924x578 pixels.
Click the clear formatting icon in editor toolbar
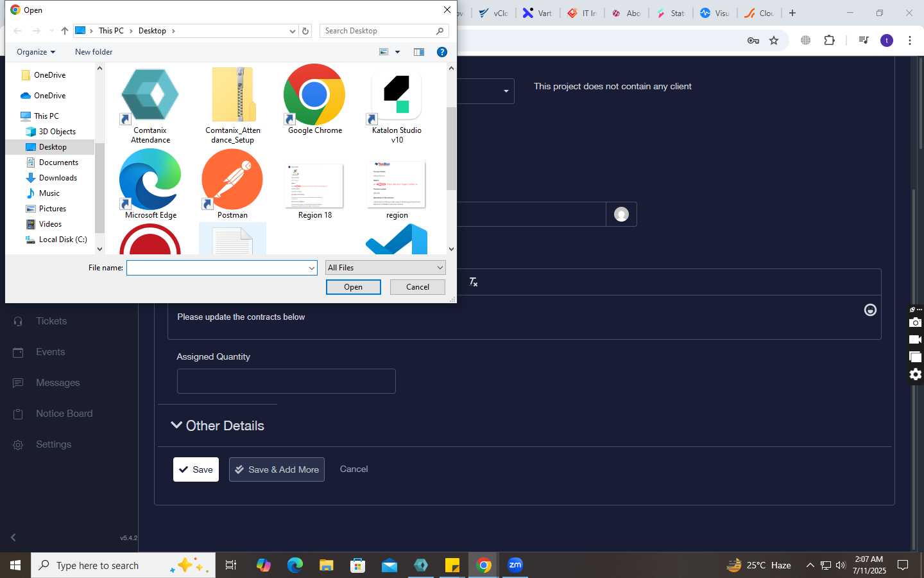474,282
